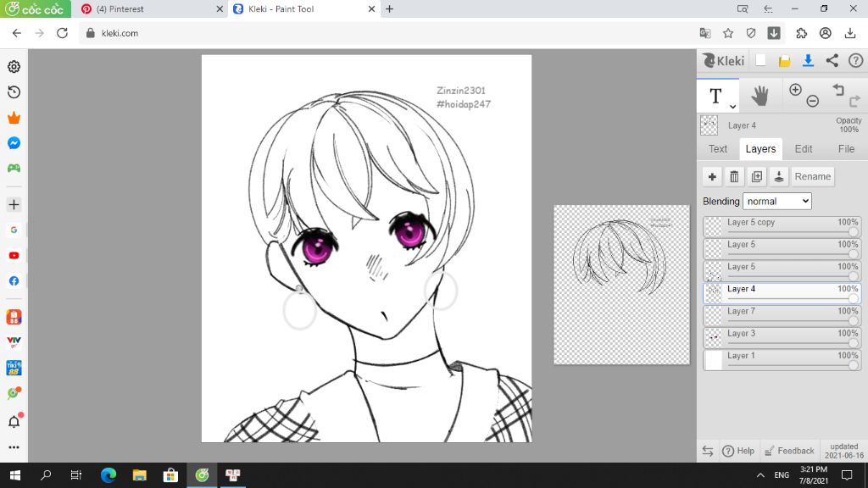Viewport: 868px width, 488px height.
Task: Switch to the Edit tab
Action: pos(804,149)
